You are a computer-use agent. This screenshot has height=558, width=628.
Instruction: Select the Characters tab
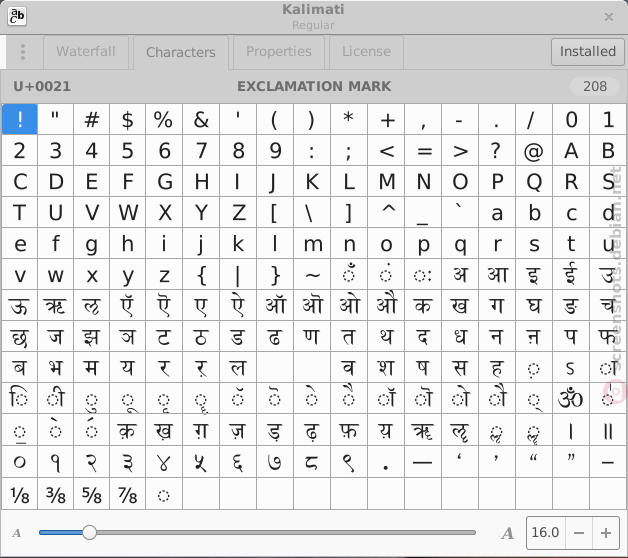181,52
